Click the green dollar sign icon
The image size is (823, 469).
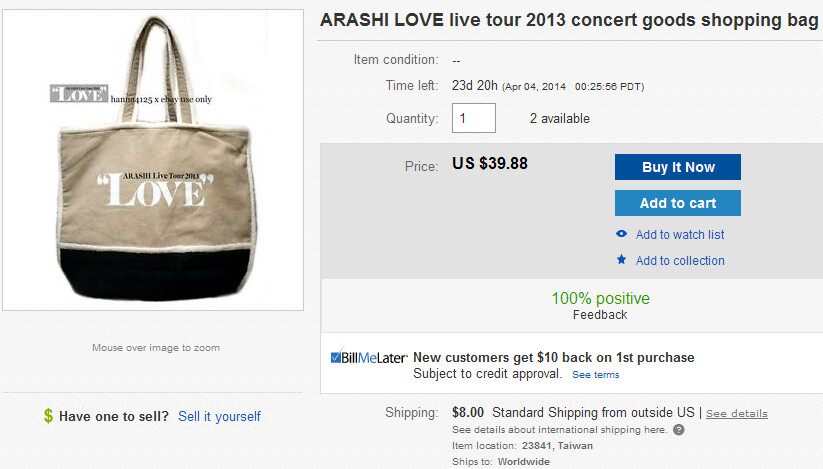click(x=48, y=416)
